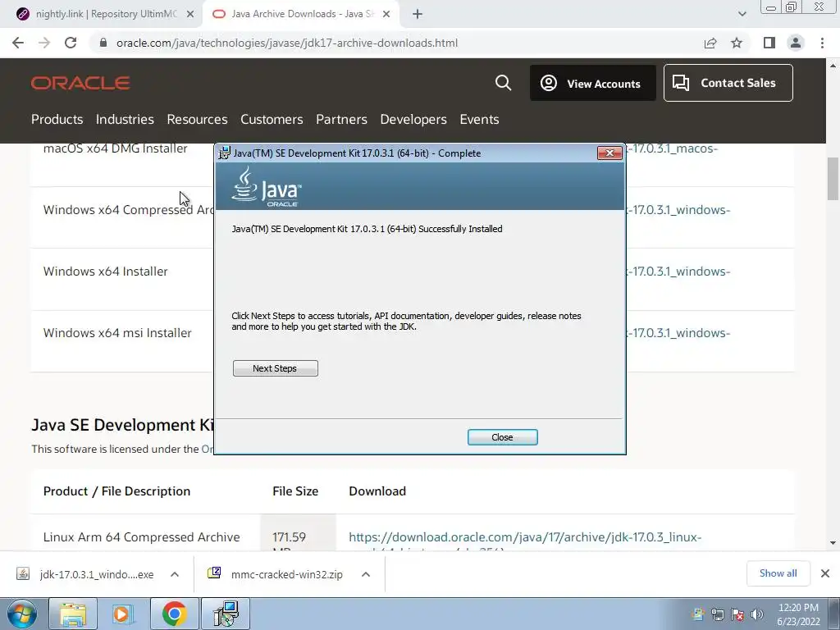Open a new tab with the plus button
This screenshot has height=630, width=840.
pyautogui.click(x=418, y=14)
